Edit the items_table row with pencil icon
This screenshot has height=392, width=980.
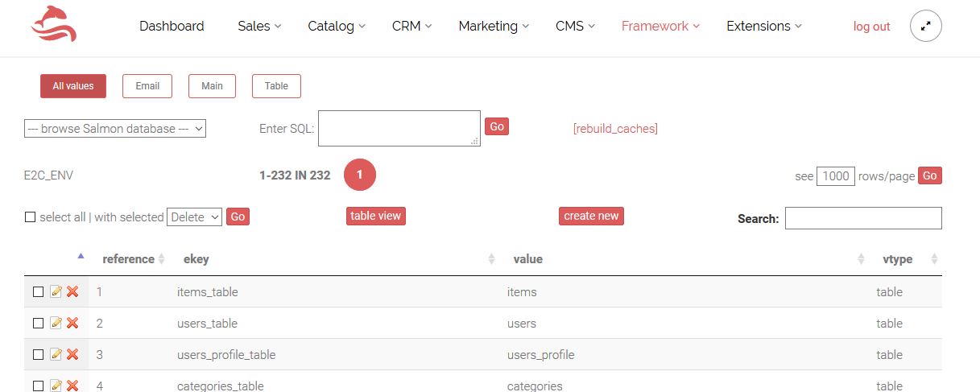56,291
